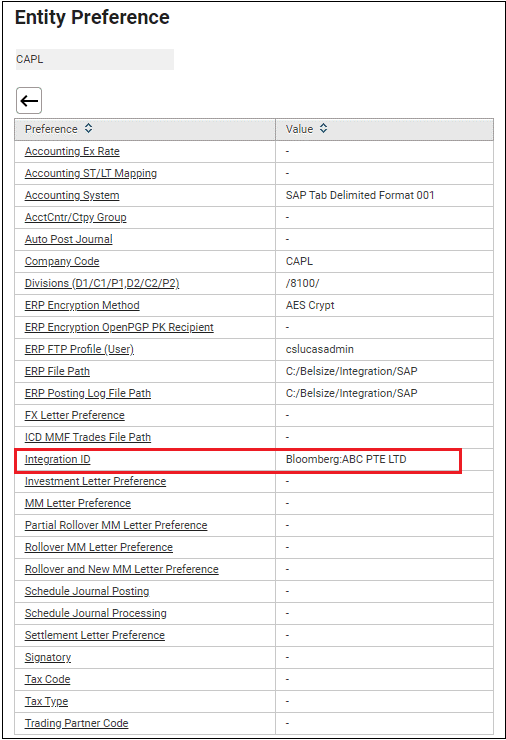Select the Company Code link

click(x=62, y=261)
